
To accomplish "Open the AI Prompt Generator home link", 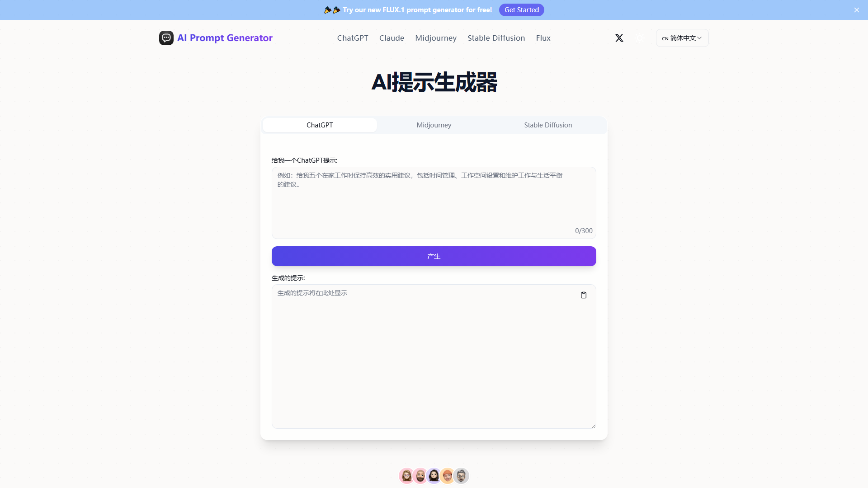I will click(225, 38).
